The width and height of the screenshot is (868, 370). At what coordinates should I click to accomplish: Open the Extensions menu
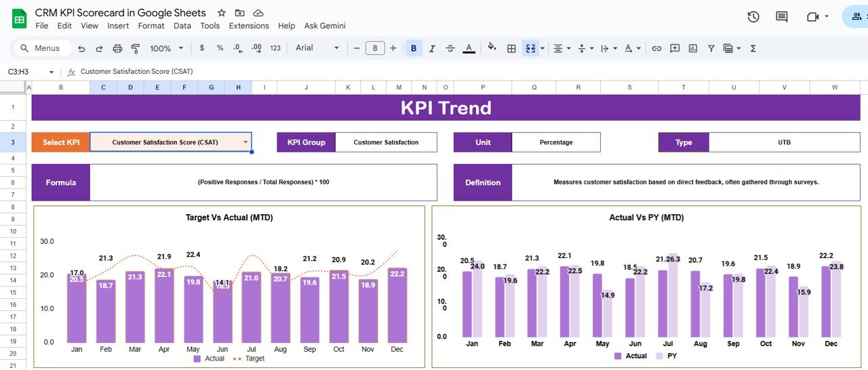(249, 26)
